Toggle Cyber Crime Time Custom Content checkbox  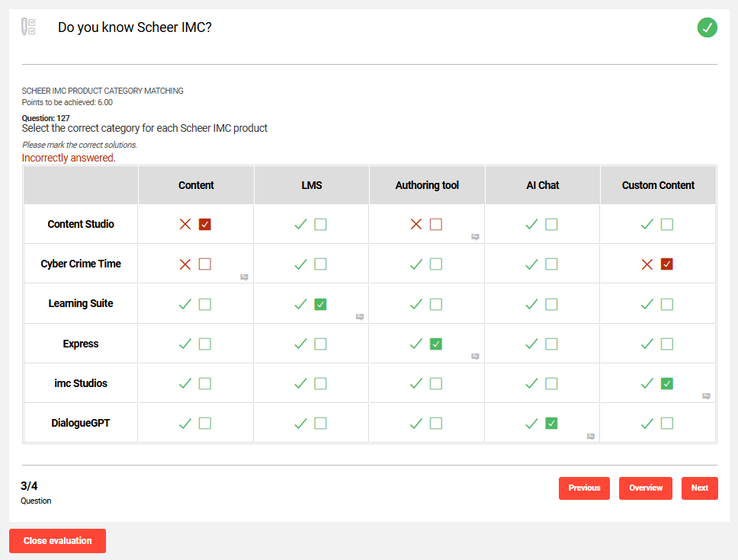click(x=667, y=264)
